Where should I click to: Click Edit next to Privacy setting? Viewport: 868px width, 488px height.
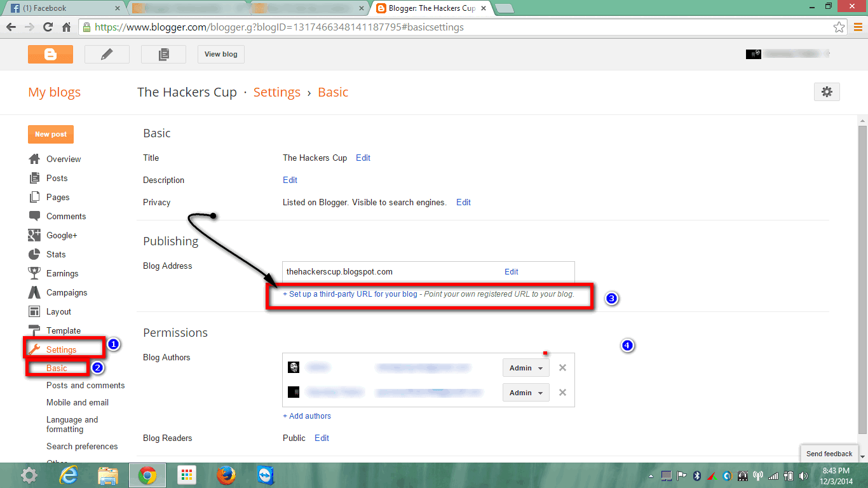pos(463,202)
